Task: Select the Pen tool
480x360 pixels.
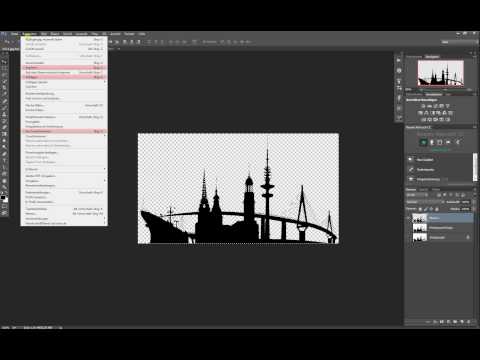Action: 4,154
